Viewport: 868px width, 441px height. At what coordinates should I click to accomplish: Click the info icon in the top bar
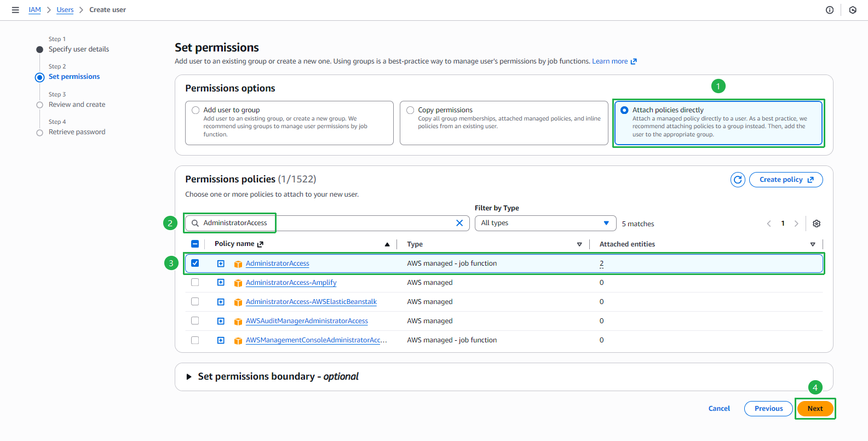(x=830, y=10)
